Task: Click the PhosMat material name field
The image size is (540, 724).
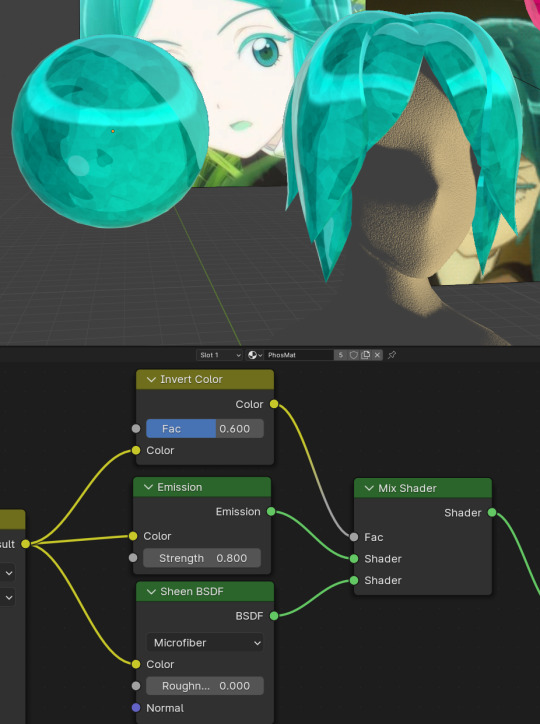Action: tap(299, 355)
